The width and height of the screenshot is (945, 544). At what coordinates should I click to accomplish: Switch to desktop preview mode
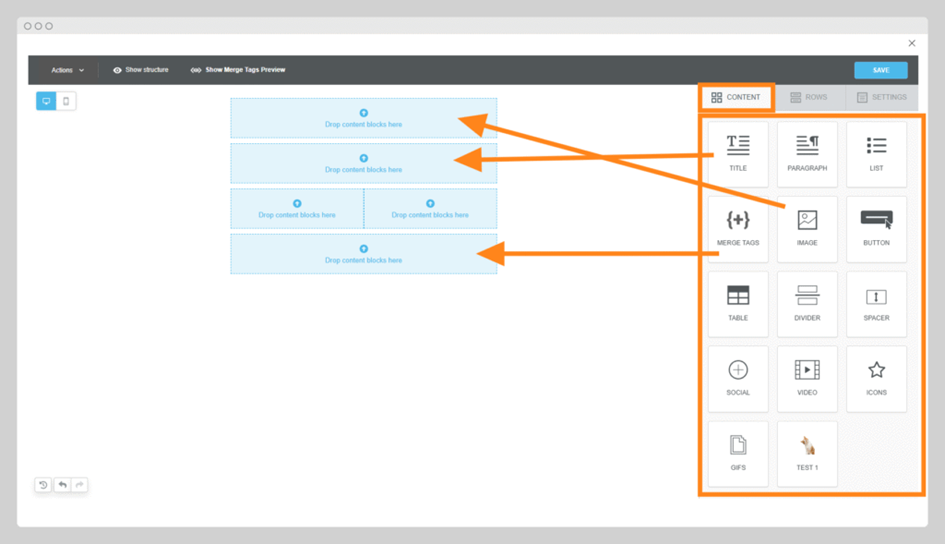[x=46, y=101]
